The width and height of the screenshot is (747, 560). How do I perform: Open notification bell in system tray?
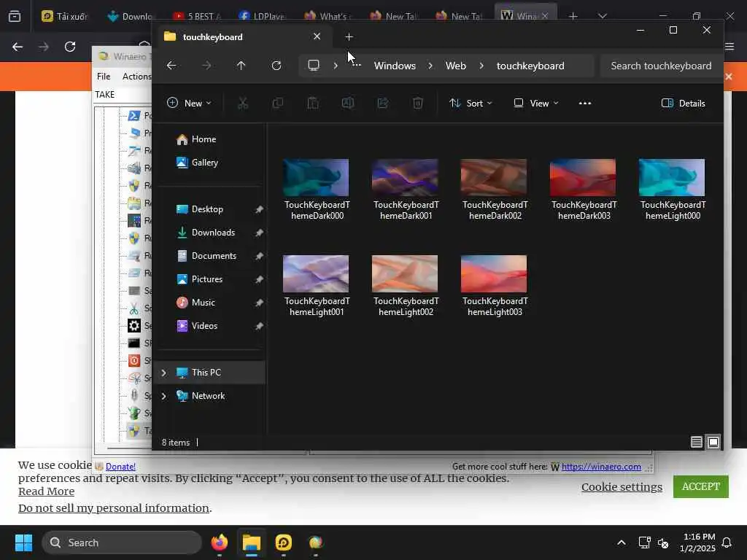727,542
